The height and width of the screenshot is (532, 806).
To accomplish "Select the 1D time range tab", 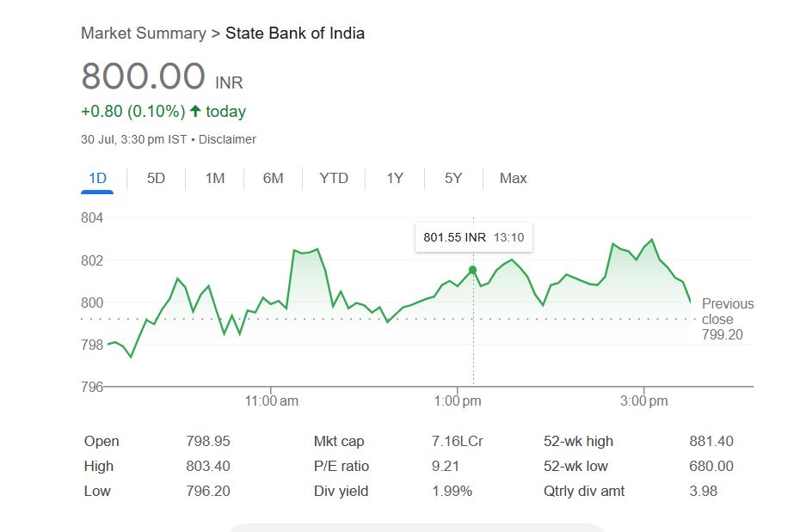I will [x=97, y=178].
